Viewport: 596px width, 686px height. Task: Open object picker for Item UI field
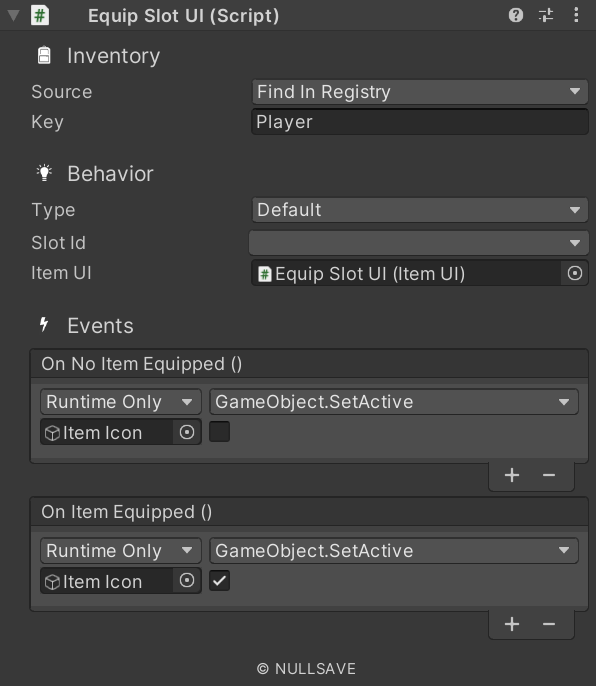coord(575,273)
